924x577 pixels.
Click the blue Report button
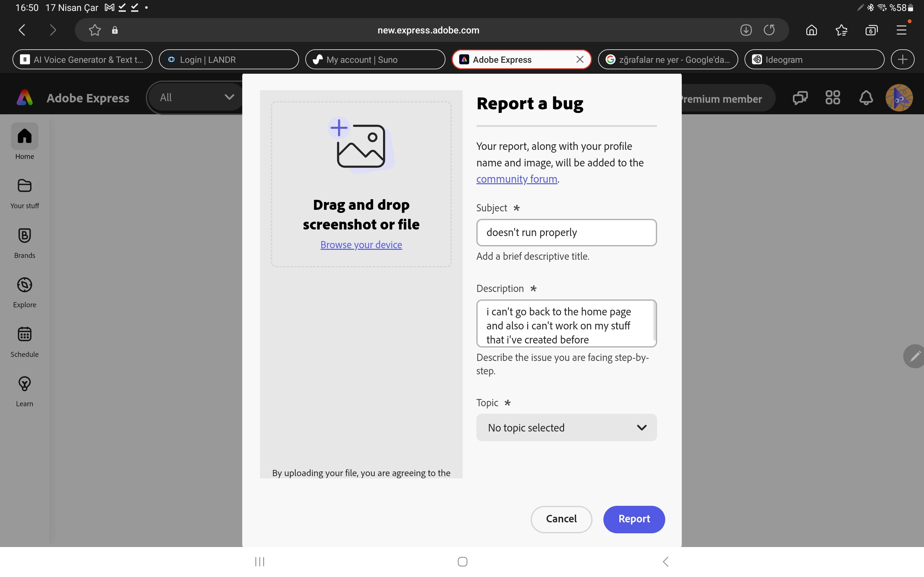(634, 519)
